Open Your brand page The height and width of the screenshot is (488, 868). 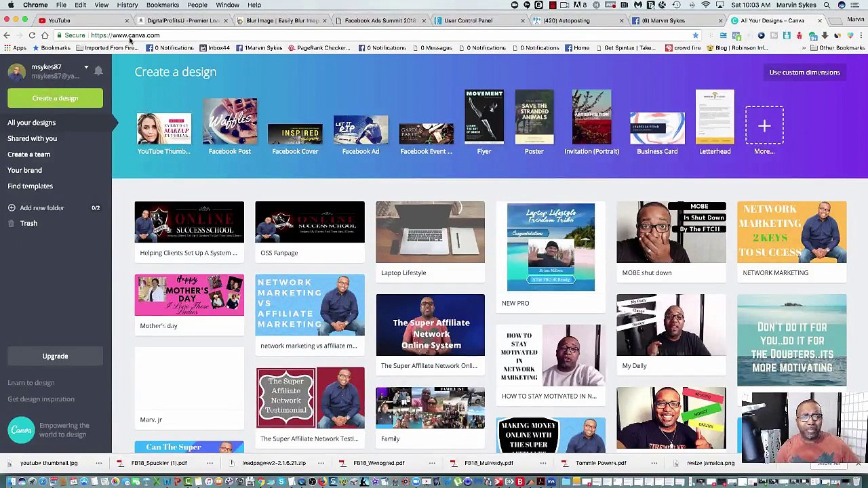pyautogui.click(x=24, y=170)
